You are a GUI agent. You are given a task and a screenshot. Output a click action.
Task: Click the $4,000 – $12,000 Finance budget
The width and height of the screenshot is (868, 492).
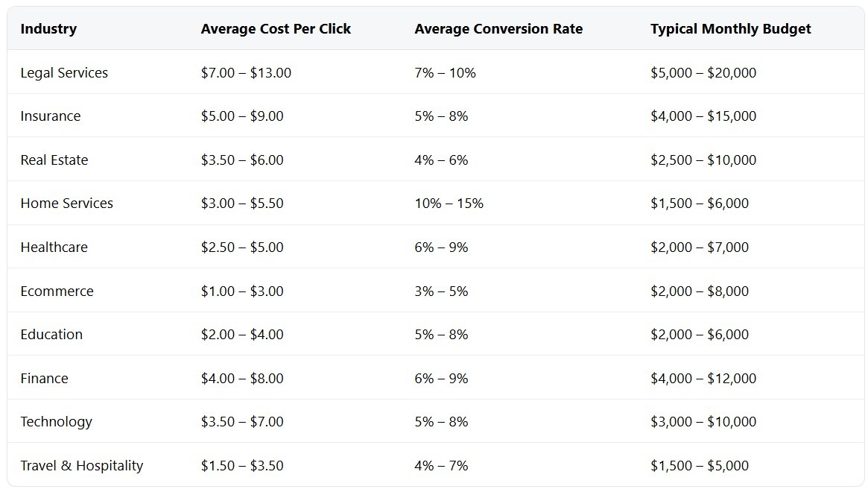tap(703, 378)
